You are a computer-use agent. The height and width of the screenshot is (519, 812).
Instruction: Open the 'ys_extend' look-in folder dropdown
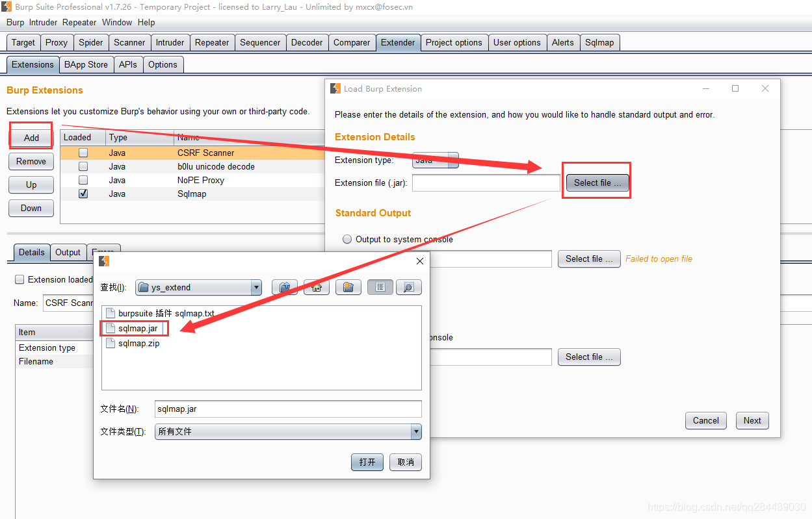(198, 287)
